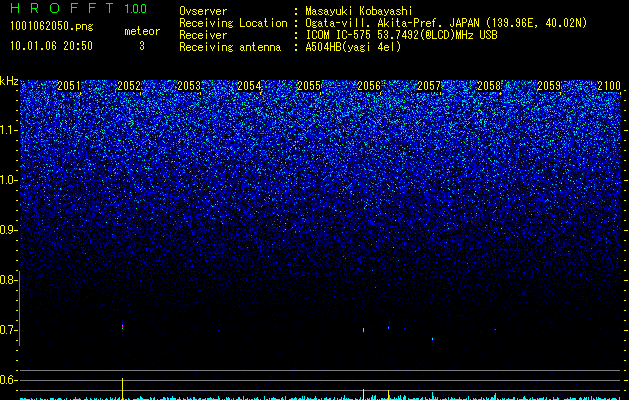This screenshot has height=400, width=629.
Task: Click the tall yellow intensity spike near 2052
Action: click(x=122, y=388)
